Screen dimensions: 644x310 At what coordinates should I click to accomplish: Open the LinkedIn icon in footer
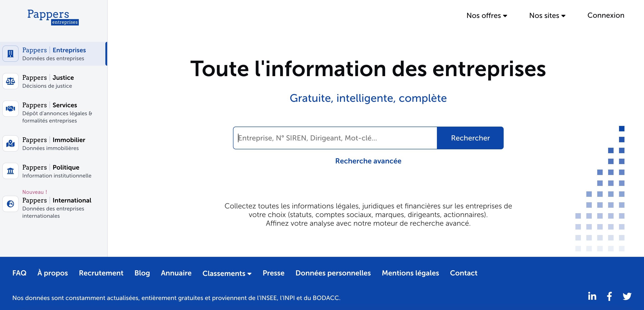click(x=592, y=296)
